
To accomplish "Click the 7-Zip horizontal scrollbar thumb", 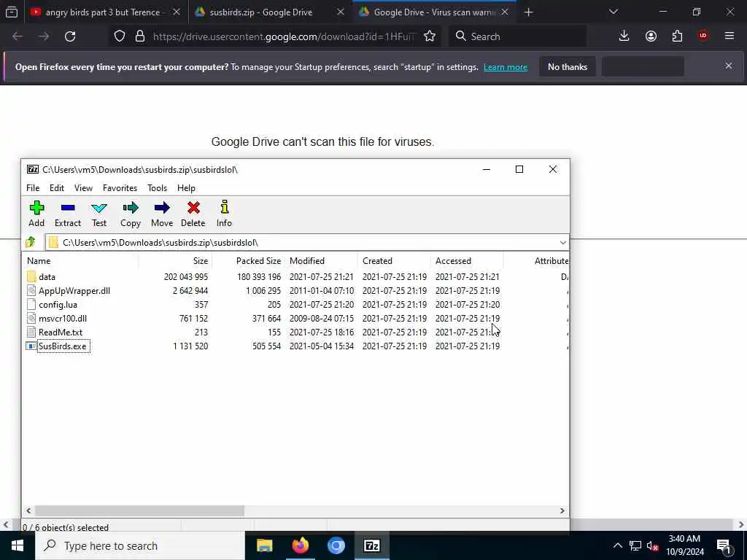I will point(139,510).
